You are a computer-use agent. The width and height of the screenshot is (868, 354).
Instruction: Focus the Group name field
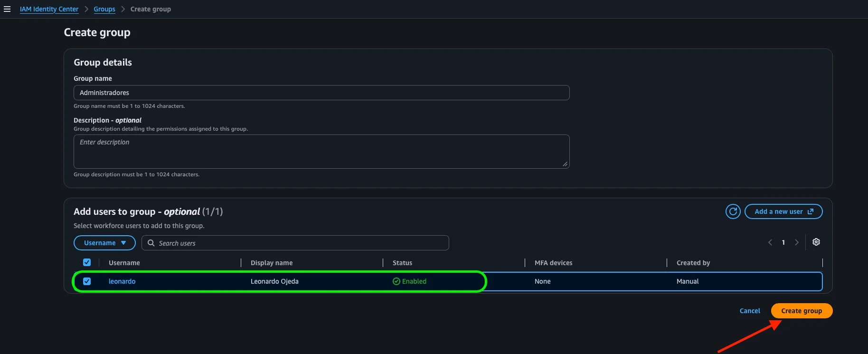tap(321, 93)
